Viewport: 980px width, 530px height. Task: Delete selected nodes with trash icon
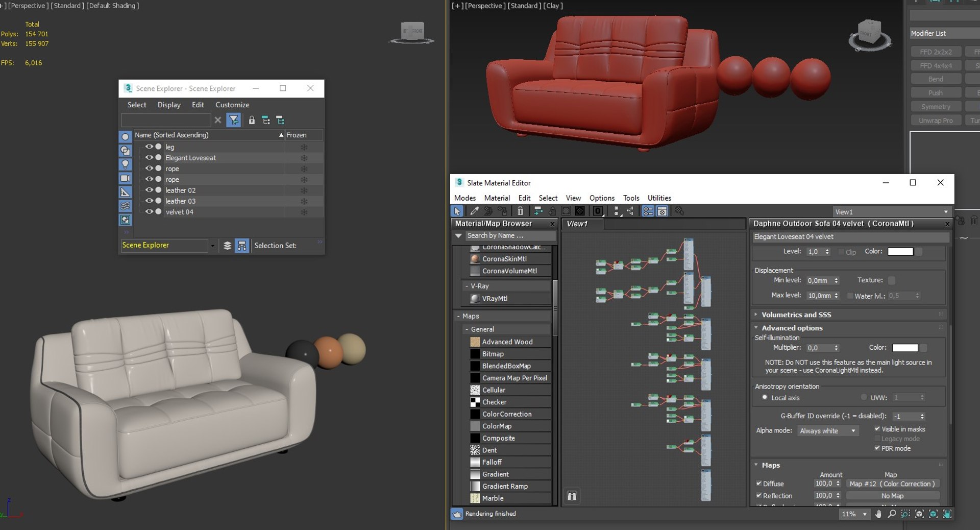point(520,211)
